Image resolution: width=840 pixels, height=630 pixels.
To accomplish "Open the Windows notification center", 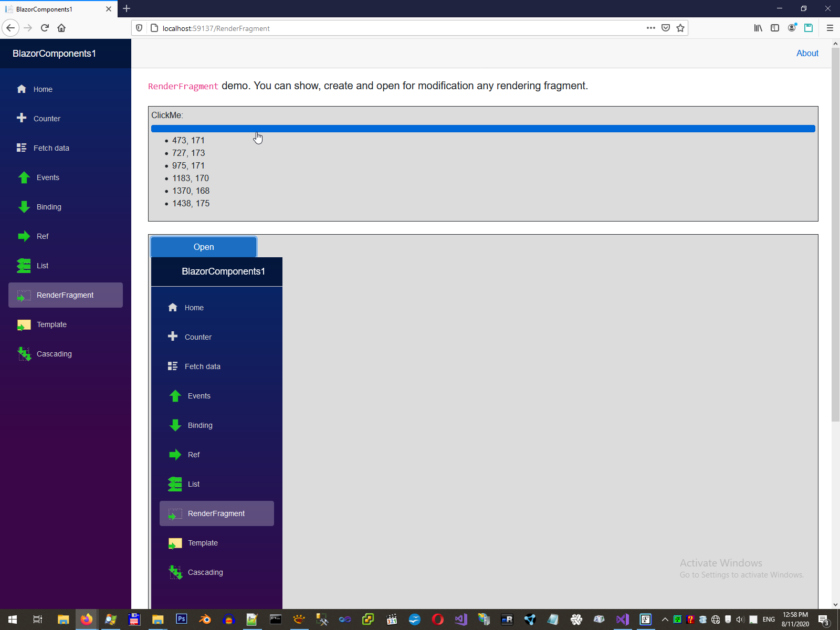I will [824, 619].
